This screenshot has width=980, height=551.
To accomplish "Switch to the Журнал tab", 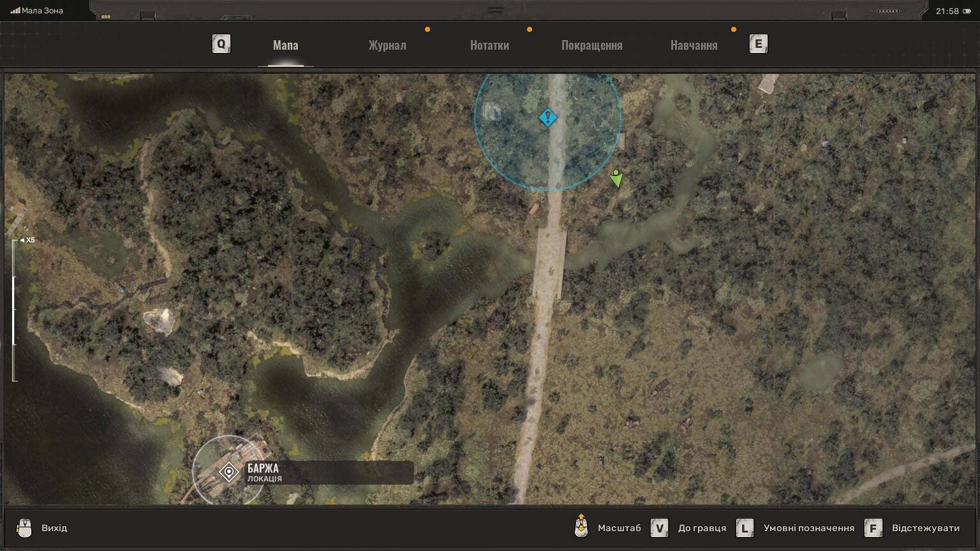I will pos(387,45).
